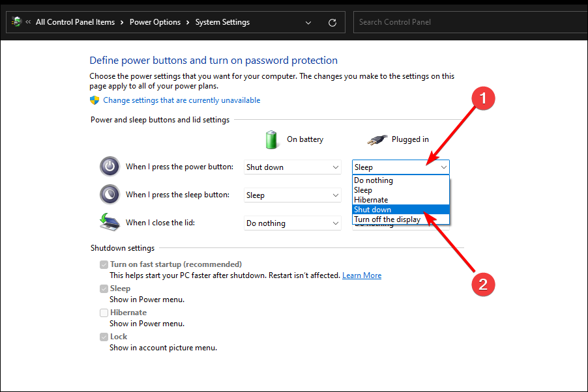Open power button On battery dropdown
588x392 pixels.
[x=293, y=167]
